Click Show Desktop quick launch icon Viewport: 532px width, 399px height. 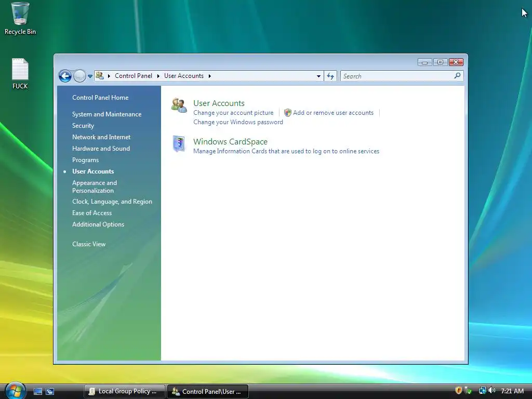pos(38,392)
